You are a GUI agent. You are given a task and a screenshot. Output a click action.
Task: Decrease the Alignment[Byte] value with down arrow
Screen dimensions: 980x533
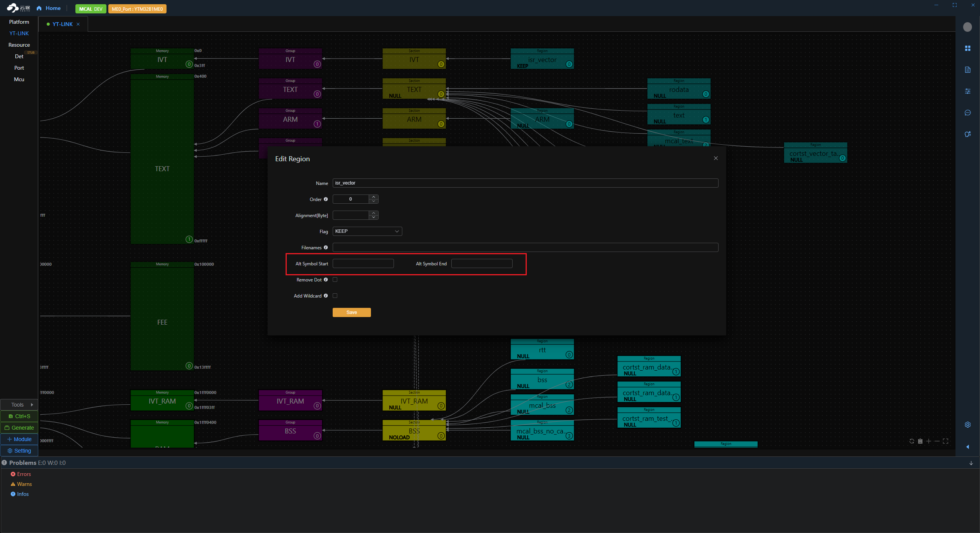pyautogui.click(x=374, y=217)
